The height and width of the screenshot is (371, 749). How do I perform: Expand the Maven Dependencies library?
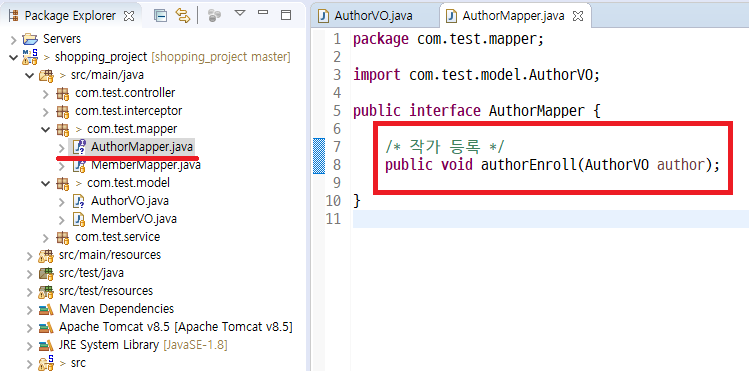point(30,309)
